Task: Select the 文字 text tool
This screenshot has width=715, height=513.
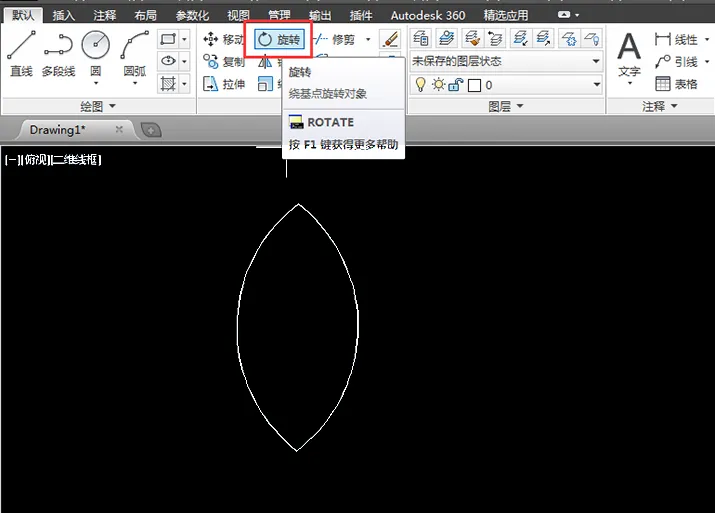Action: coord(629,57)
